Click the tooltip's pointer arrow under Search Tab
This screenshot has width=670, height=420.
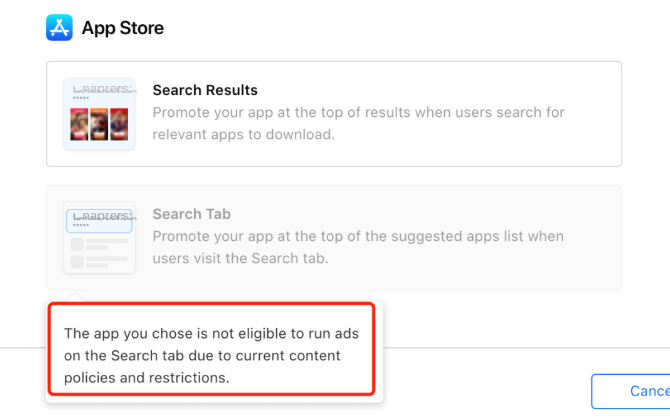[x=75, y=297]
